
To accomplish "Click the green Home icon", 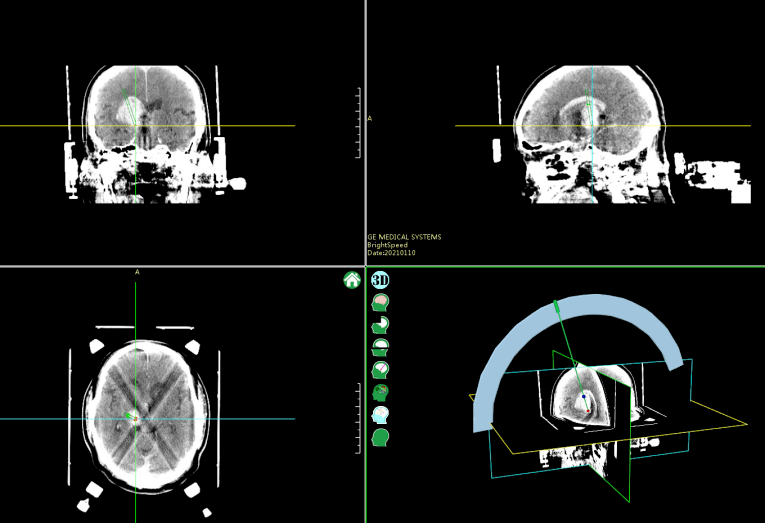I will coord(352,280).
